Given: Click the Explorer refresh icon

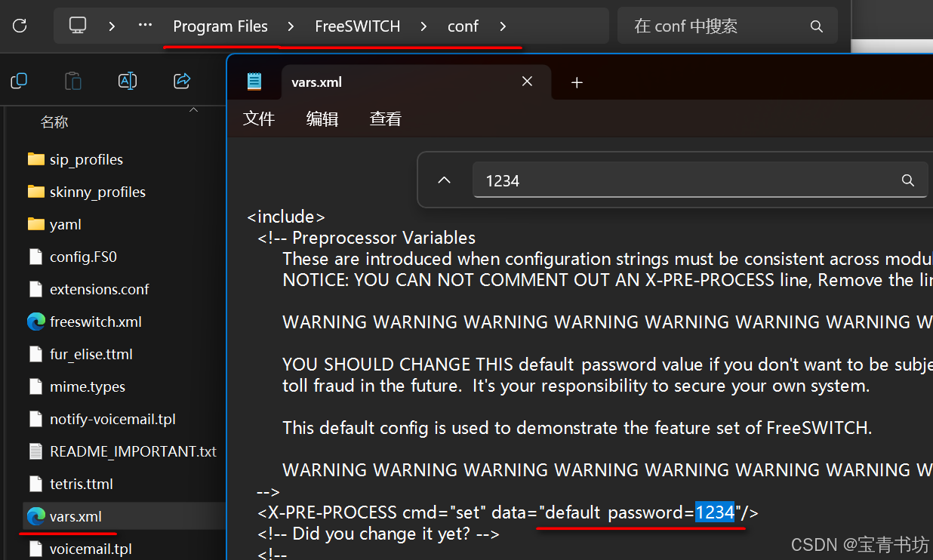Looking at the screenshot, I should point(20,26).
